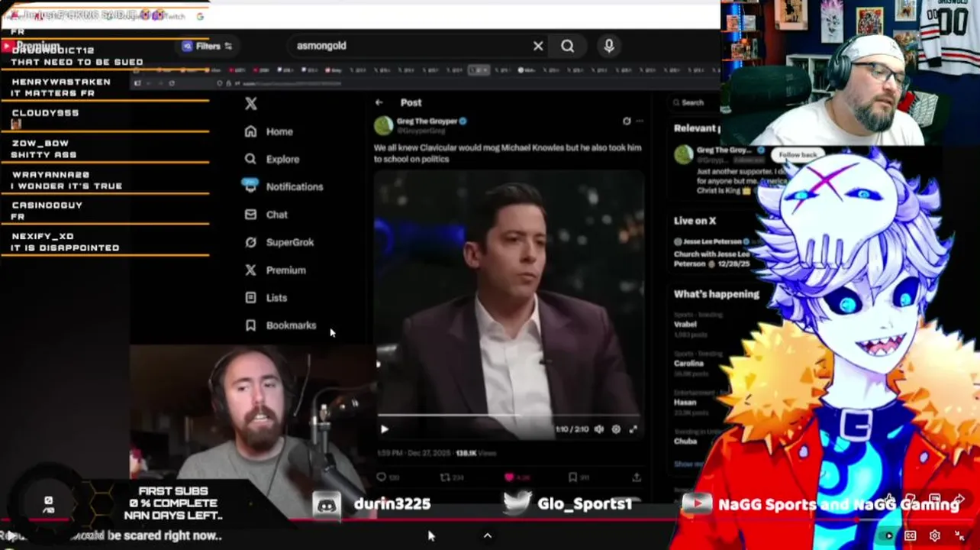Repost the tweet using the retweet icon
This screenshot has width=980, height=550.
pyautogui.click(x=445, y=477)
